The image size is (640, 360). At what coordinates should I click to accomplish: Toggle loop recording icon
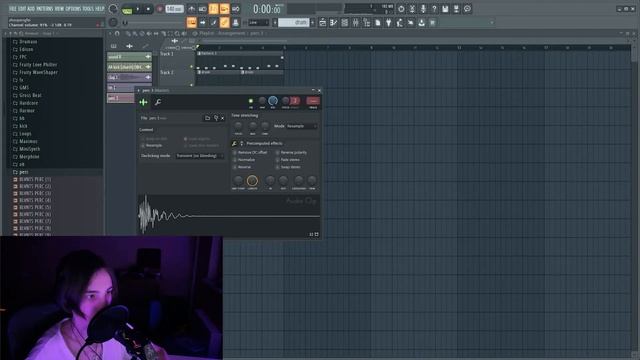point(236,9)
